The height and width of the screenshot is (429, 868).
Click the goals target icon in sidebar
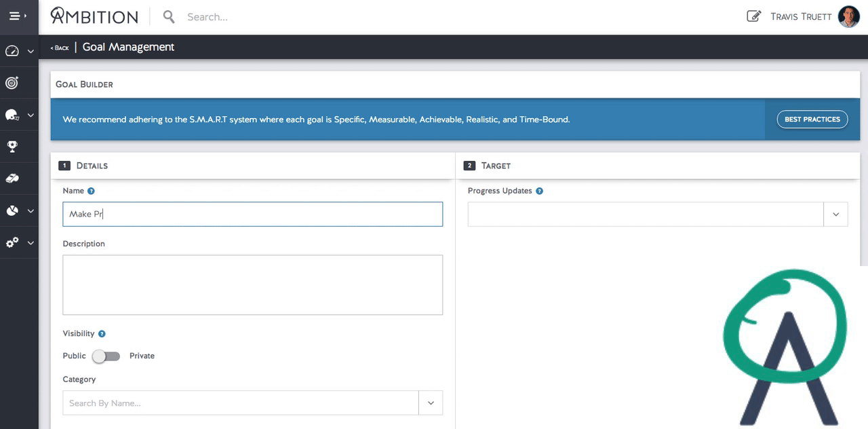(12, 83)
